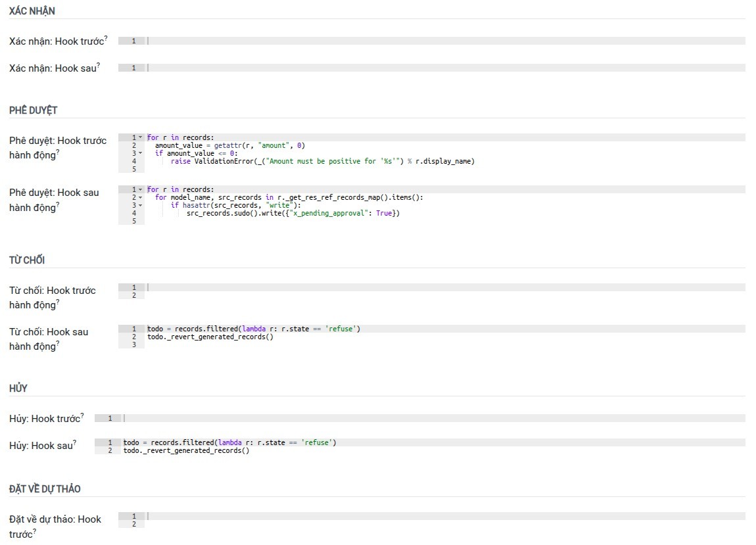The width and height of the screenshot is (756, 545).
Task: Click 'todo = records.filtered' line in Hủy Hook sau
Action: pyautogui.click(x=229, y=442)
